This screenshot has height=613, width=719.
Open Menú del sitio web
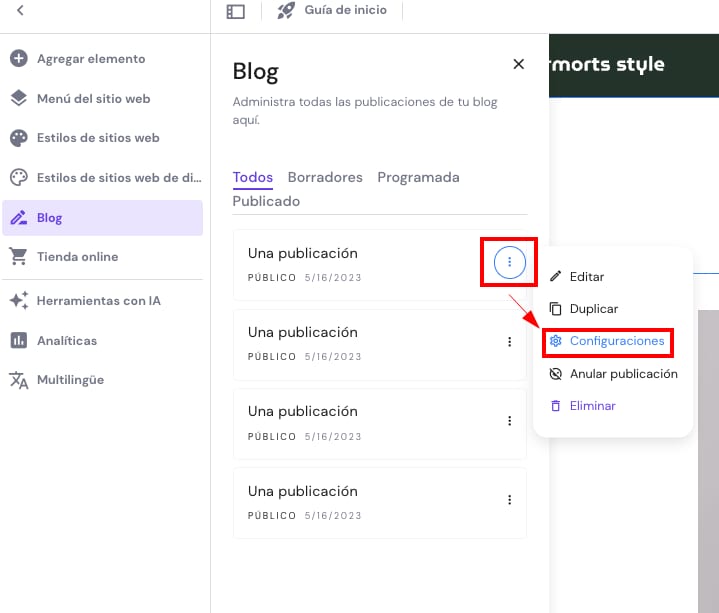coord(93,98)
